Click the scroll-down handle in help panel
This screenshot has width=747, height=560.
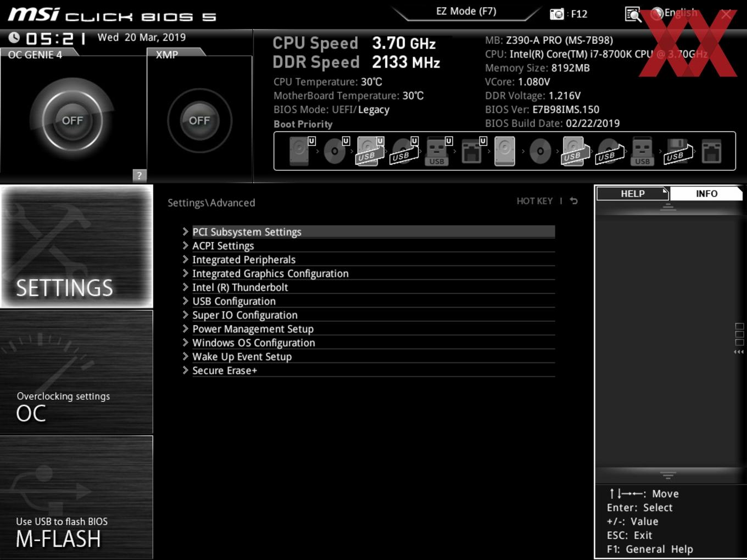click(668, 475)
